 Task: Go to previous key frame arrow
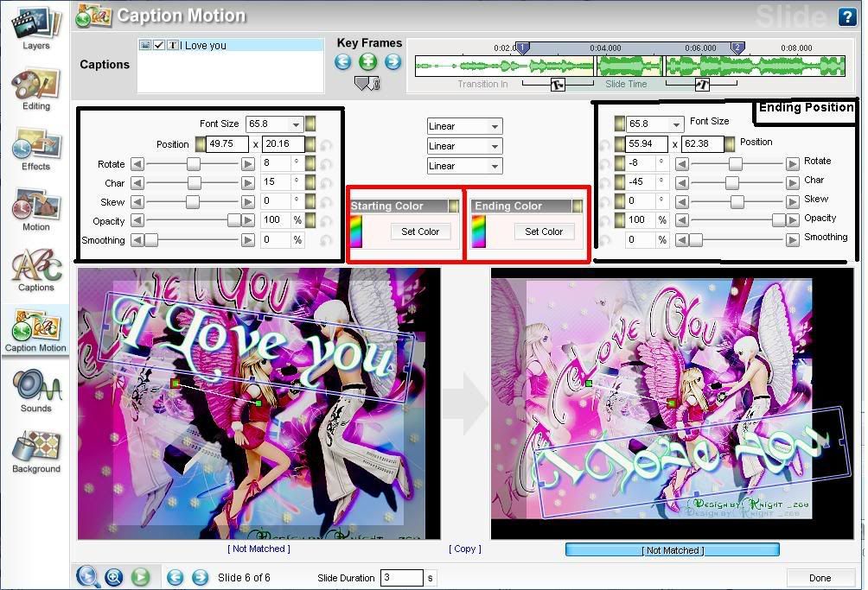[x=342, y=62]
